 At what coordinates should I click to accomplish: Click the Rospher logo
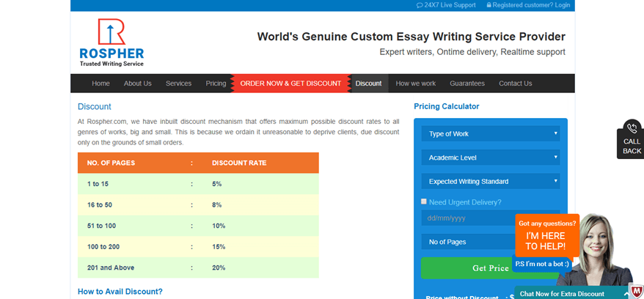click(111, 43)
